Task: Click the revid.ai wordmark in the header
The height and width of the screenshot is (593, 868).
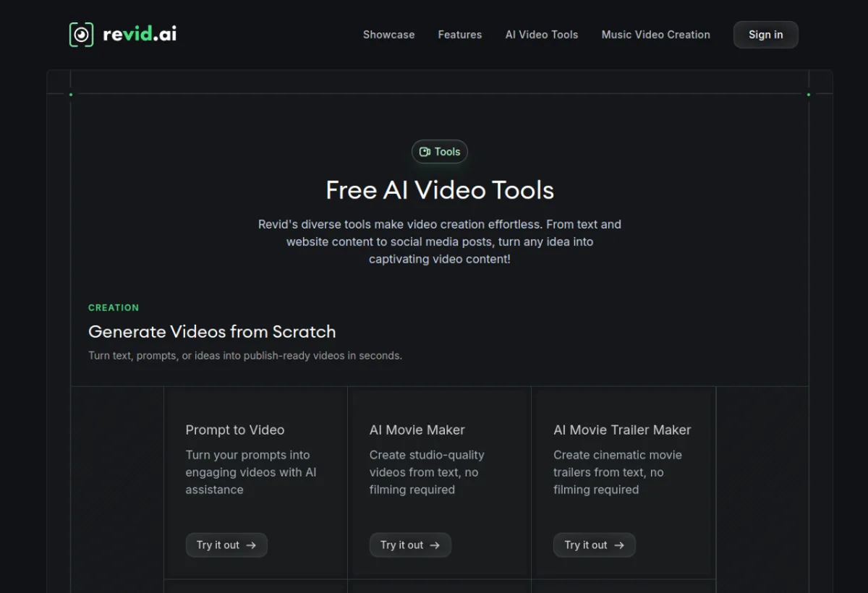Action: 140,34
